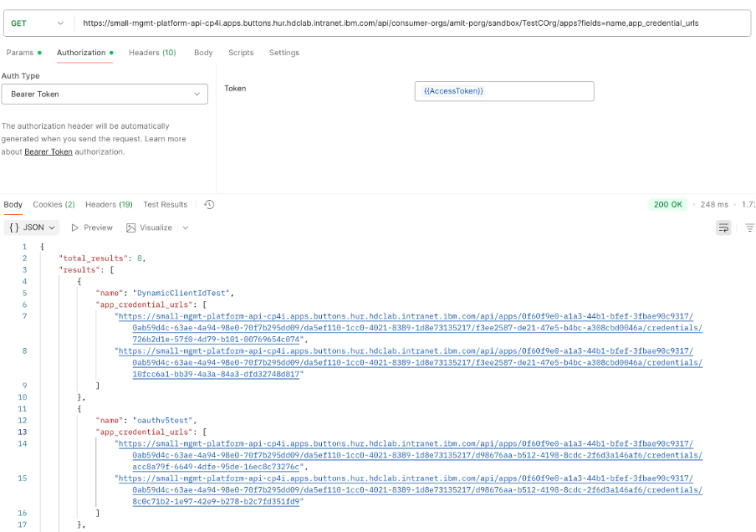View the Test Results tab
The image size is (756, 532).
pos(165,205)
